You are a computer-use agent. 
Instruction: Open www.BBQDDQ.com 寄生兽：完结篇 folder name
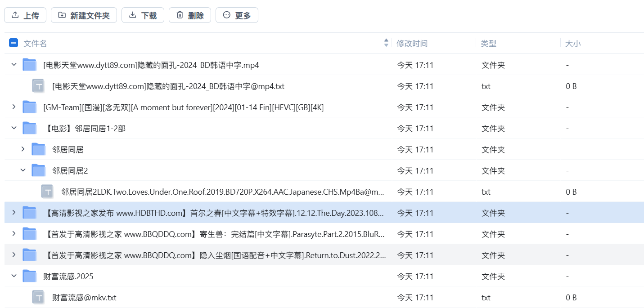click(x=214, y=234)
